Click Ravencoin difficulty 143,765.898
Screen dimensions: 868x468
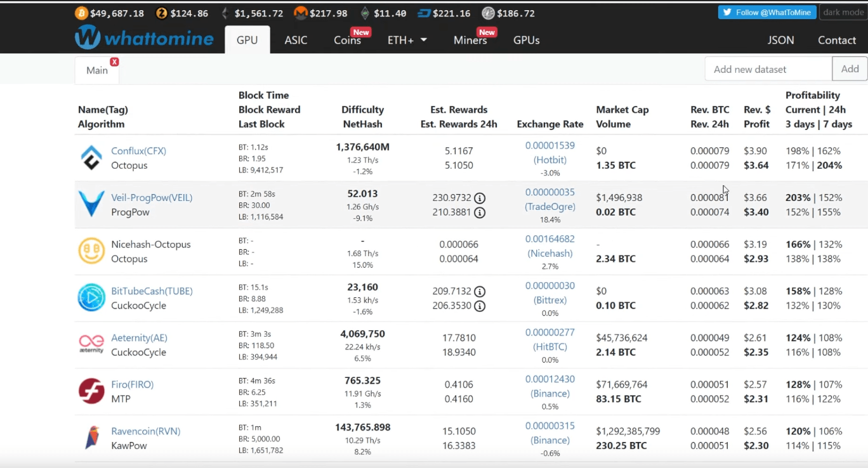[362, 427]
